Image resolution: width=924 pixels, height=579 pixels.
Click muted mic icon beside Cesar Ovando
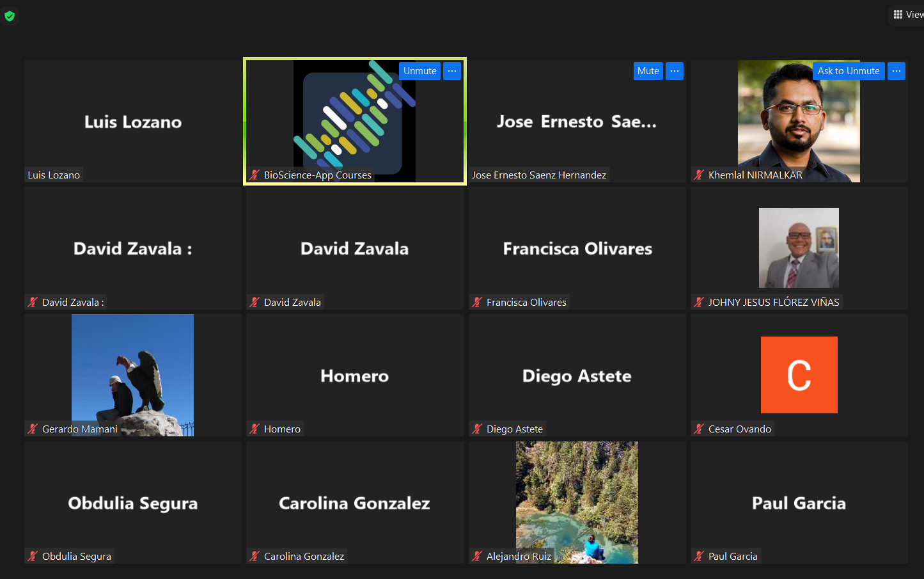pyautogui.click(x=699, y=429)
